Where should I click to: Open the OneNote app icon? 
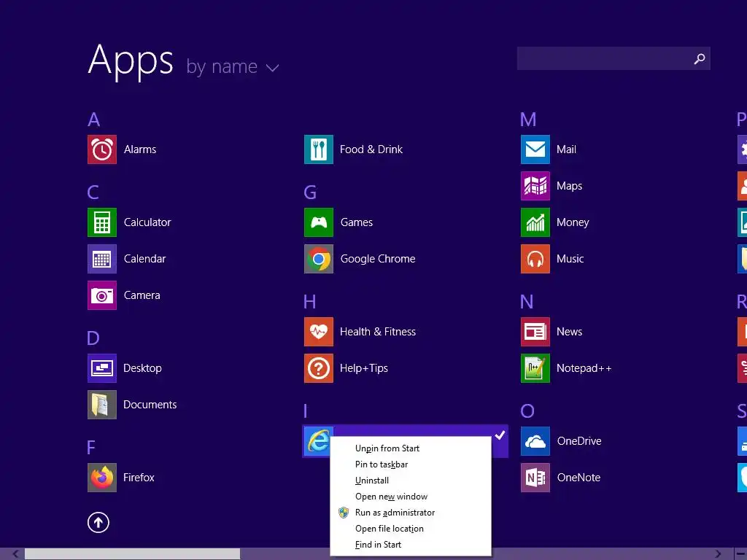click(535, 478)
